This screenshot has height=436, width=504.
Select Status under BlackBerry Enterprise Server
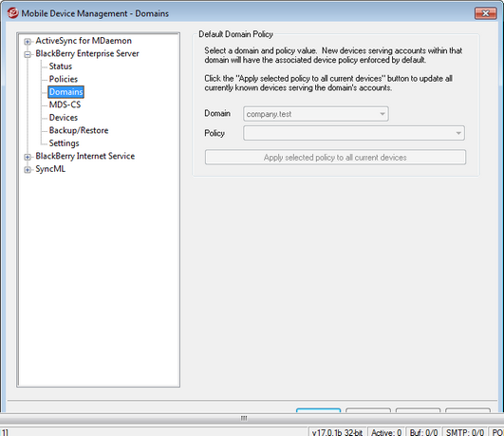point(61,66)
